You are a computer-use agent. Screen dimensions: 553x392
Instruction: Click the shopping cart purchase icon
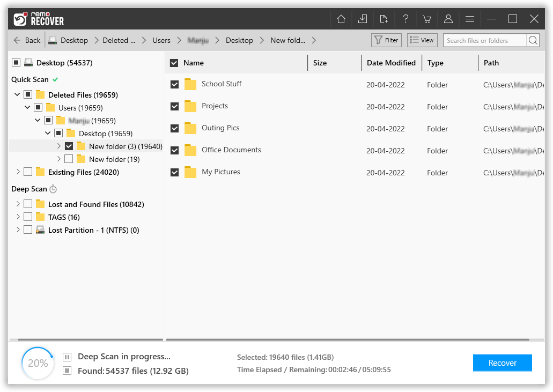[427, 18]
